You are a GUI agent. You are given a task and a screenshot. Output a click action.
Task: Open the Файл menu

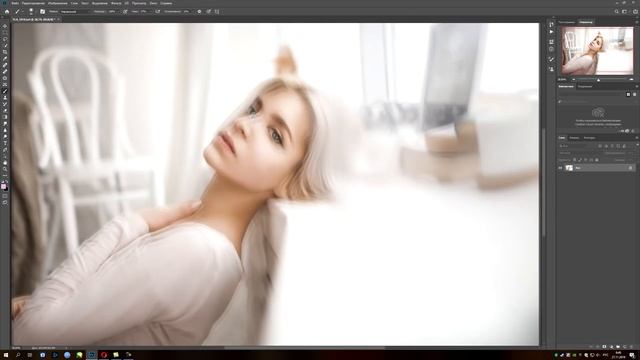pos(15,3)
